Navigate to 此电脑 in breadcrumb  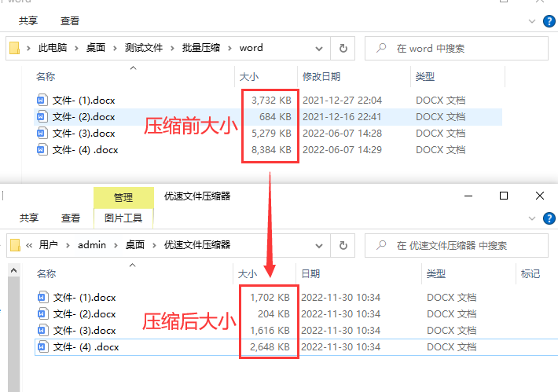tap(53, 48)
